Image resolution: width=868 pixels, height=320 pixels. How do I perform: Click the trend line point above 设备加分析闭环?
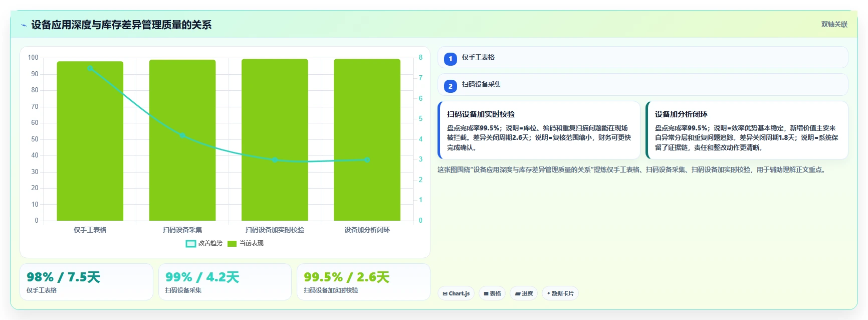tap(367, 160)
